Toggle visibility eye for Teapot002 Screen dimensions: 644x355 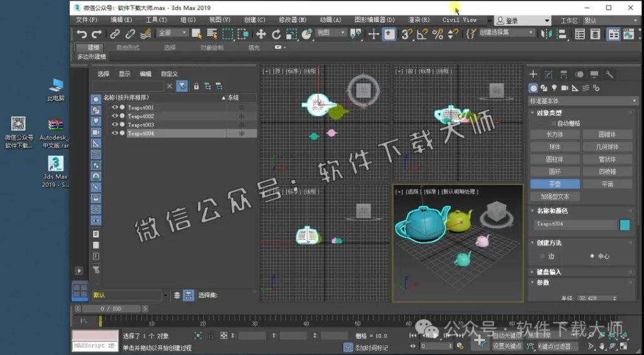115,116
